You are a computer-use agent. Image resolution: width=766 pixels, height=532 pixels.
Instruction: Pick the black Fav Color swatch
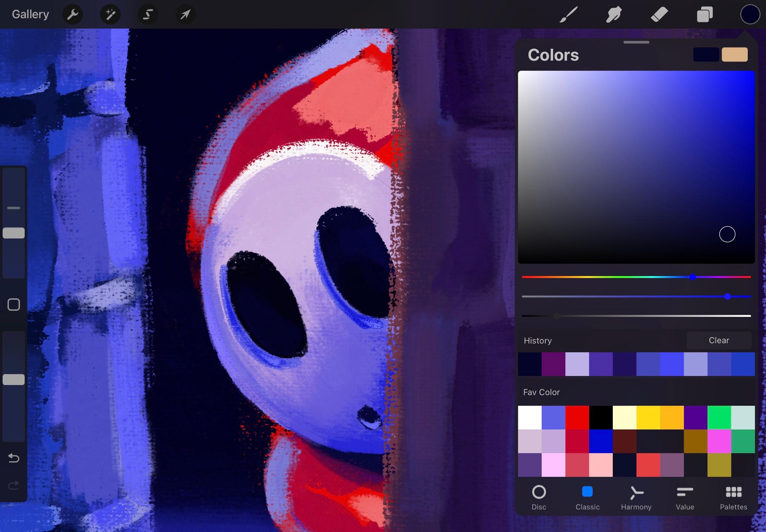click(601, 417)
